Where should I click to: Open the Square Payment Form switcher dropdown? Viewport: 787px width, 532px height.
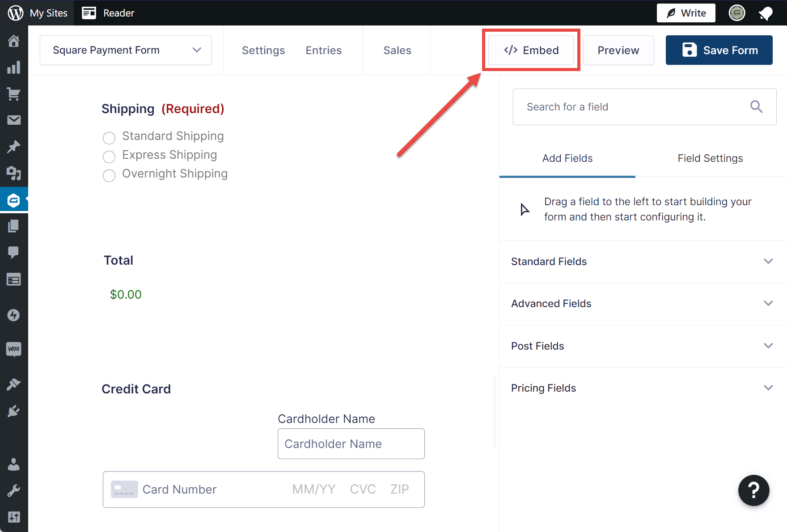[126, 50]
